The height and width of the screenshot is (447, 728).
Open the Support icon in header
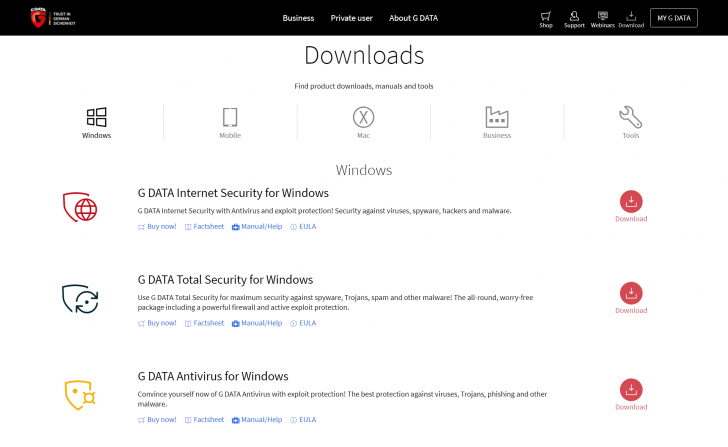pos(574,19)
